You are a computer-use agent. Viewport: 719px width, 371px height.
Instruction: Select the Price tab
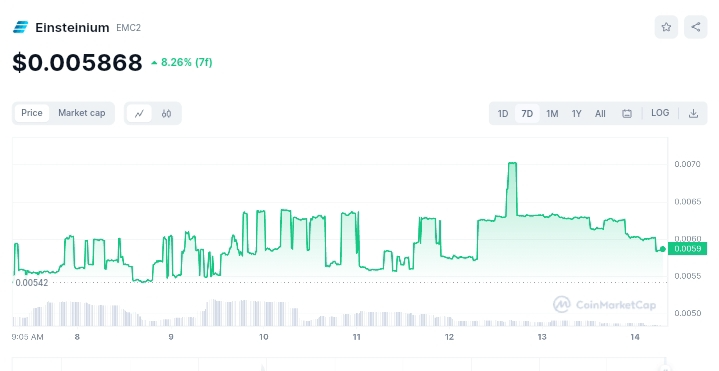pyautogui.click(x=32, y=113)
